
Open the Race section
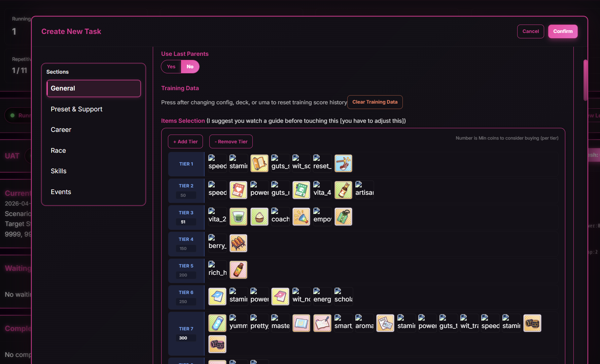click(x=94, y=151)
